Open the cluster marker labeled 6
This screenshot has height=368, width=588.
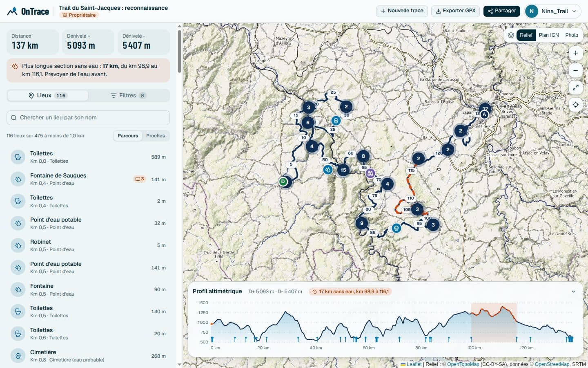308,122
